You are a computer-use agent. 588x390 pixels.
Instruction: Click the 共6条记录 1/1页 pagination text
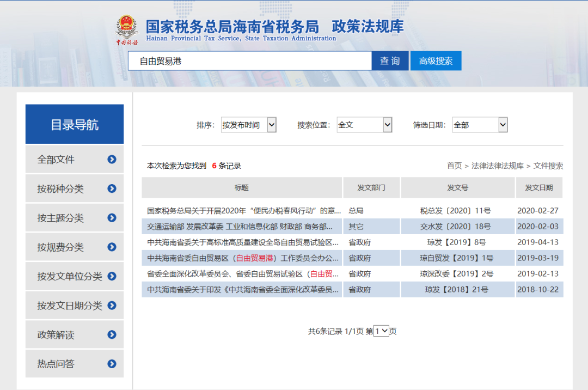click(335, 331)
